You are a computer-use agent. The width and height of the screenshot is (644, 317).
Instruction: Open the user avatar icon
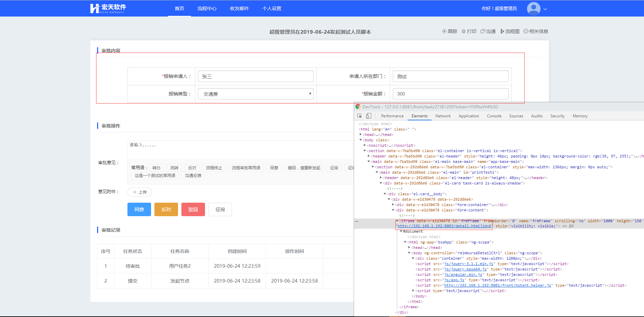tap(533, 9)
